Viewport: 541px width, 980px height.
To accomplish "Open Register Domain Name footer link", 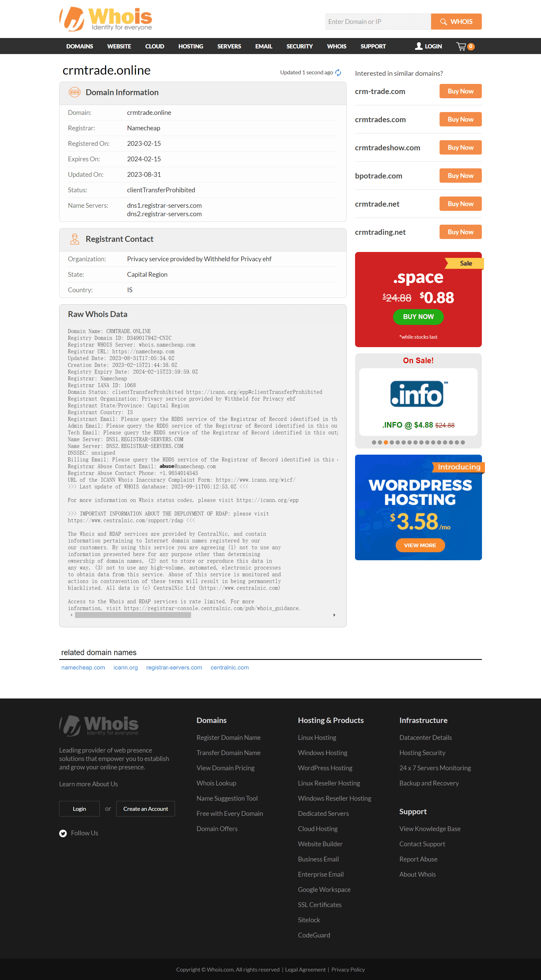I will 229,737.
